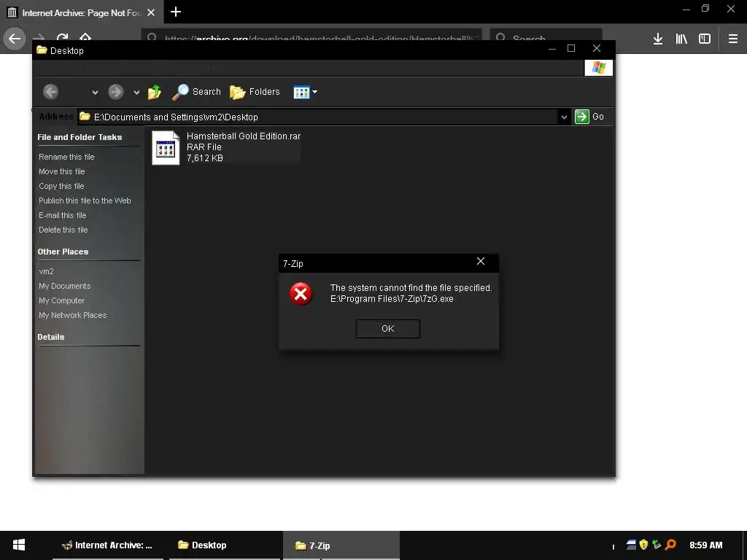Viewport: 747px width, 560px height.
Task: Close the Internet Archive browser tab
Action: [151, 12]
